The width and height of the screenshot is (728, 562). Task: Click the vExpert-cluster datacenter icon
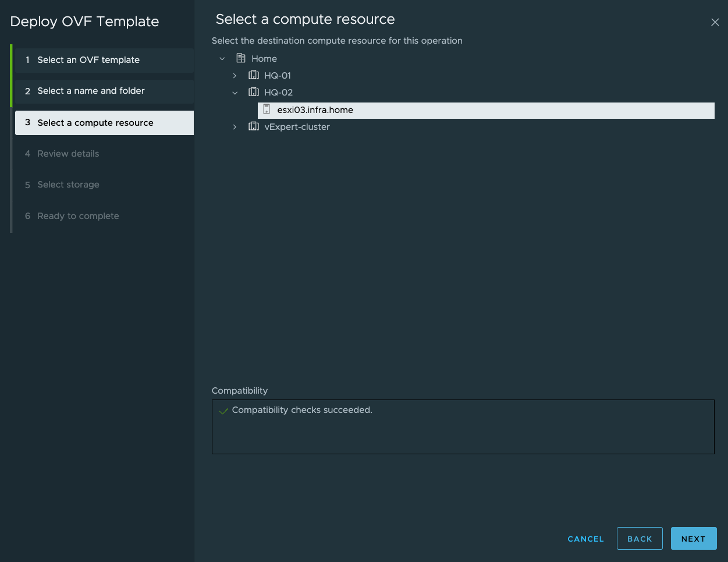(254, 126)
